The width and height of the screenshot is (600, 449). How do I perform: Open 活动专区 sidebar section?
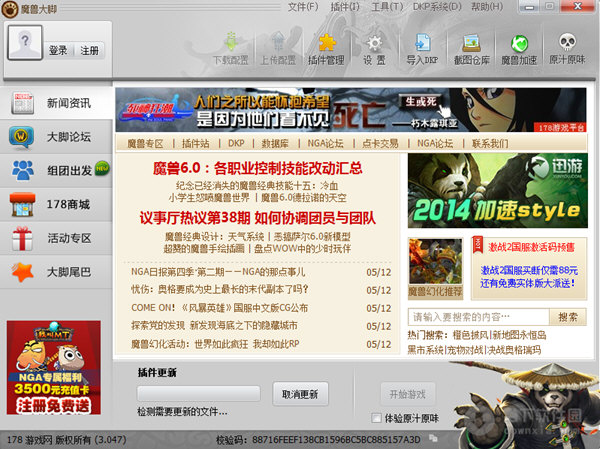[56, 238]
